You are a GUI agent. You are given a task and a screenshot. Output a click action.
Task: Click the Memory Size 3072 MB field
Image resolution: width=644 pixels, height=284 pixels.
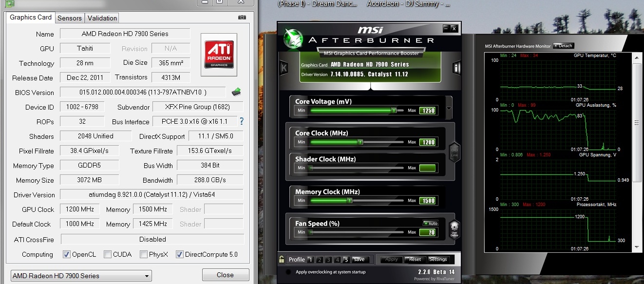coord(90,180)
